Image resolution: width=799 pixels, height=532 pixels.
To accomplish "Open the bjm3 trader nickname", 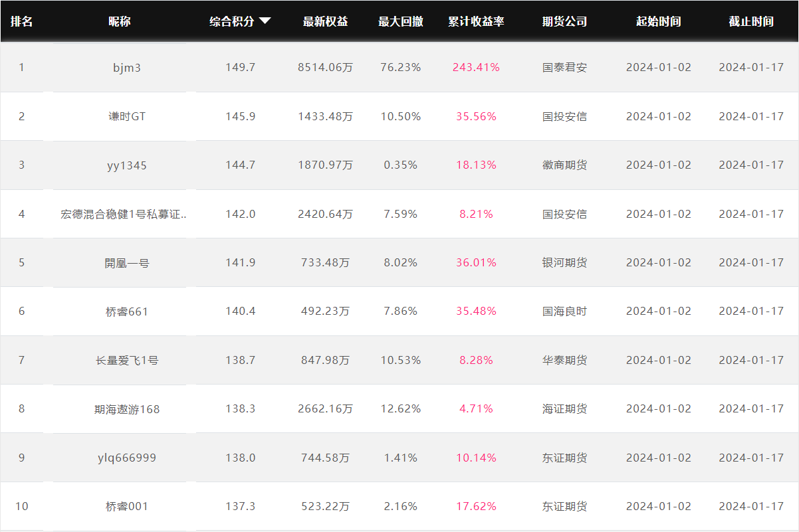I will point(127,68).
